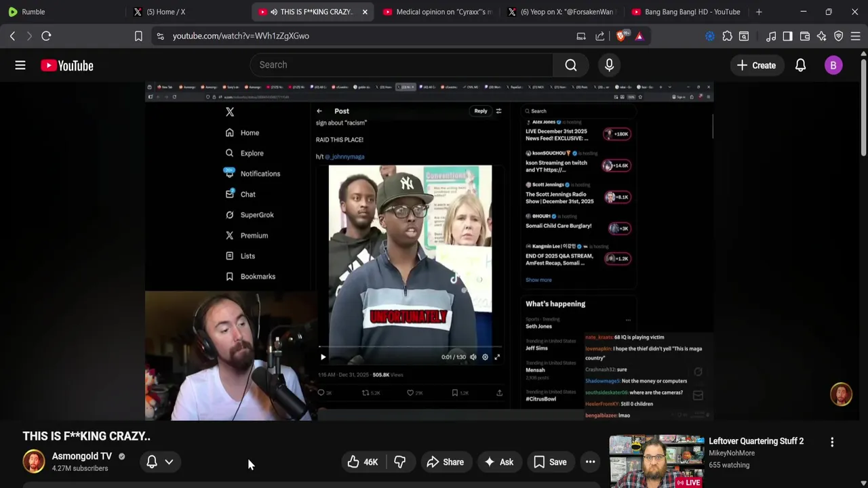Click the share page icon in address bar
This screenshot has height=488, width=868.
pyautogui.click(x=600, y=36)
